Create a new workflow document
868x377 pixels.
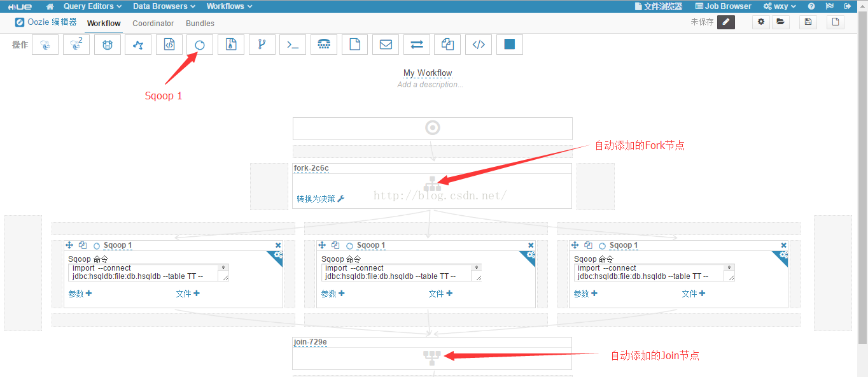836,22
